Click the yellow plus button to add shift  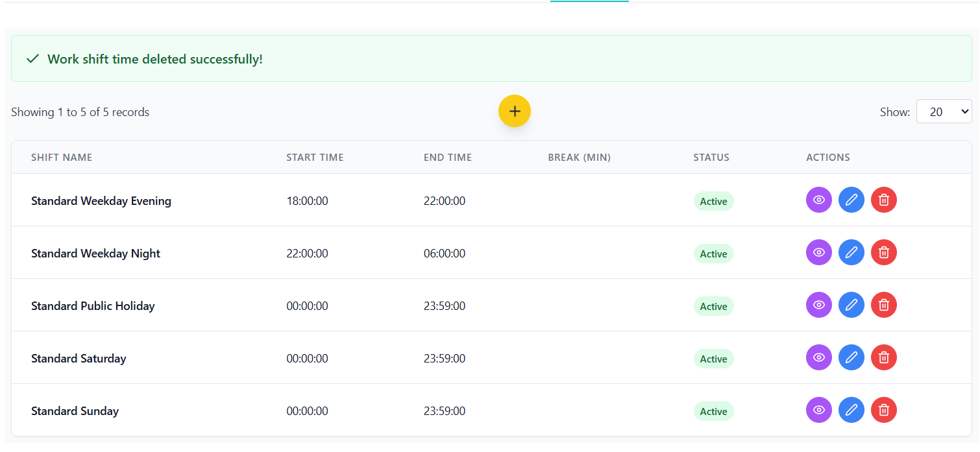514,111
